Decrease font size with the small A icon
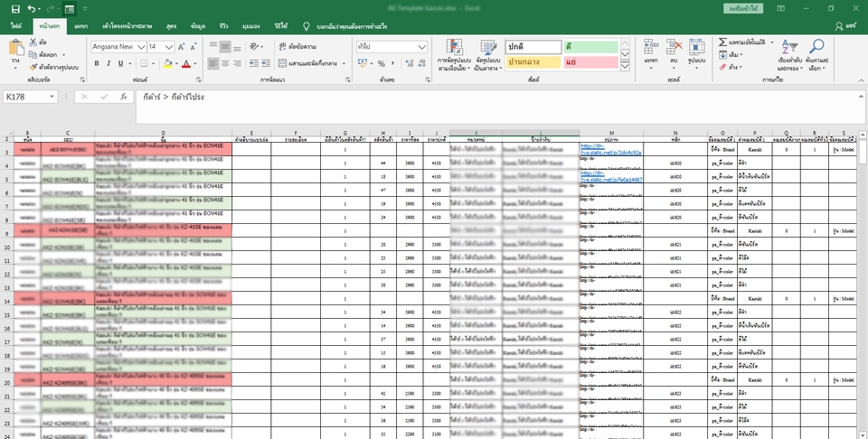This screenshot has height=439, width=868. (193, 47)
